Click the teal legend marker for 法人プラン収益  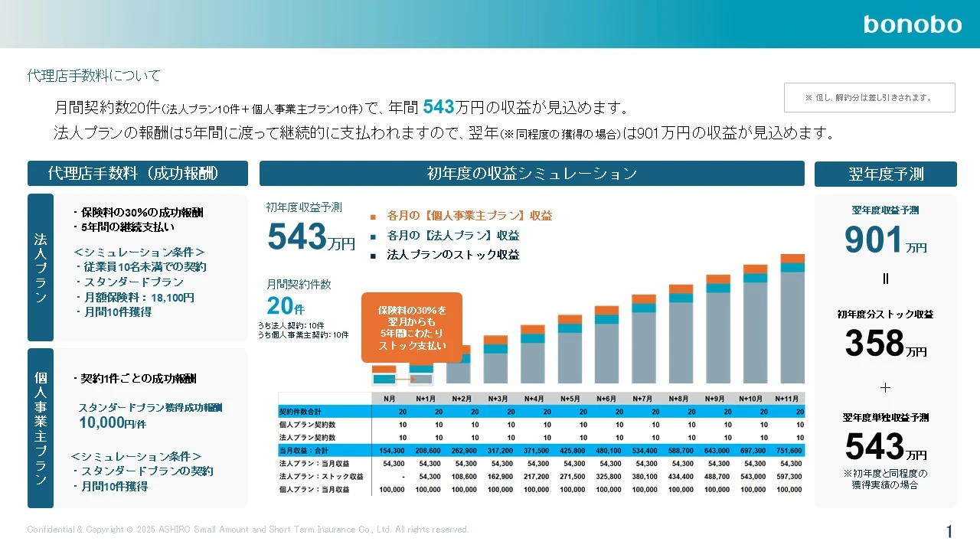click(x=373, y=236)
